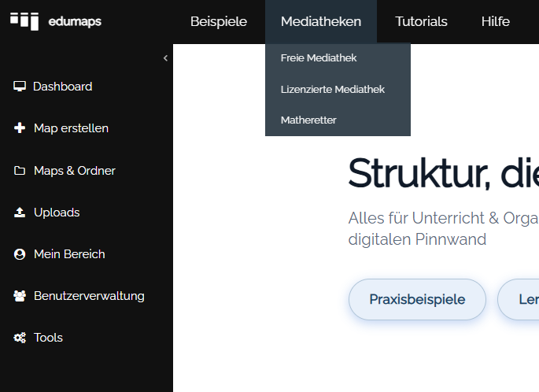
Task: Click the Praxisbeispiele button
Action: pos(417,299)
